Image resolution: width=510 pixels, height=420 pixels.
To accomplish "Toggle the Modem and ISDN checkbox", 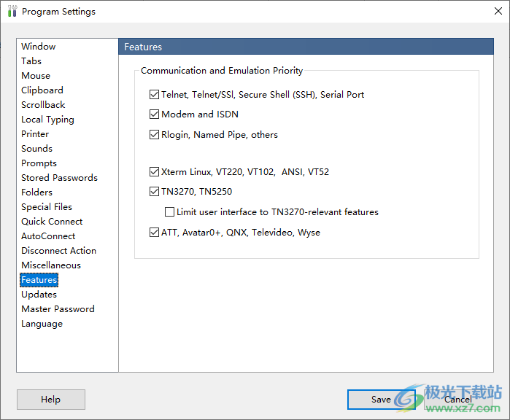I will (x=154, y=114).
